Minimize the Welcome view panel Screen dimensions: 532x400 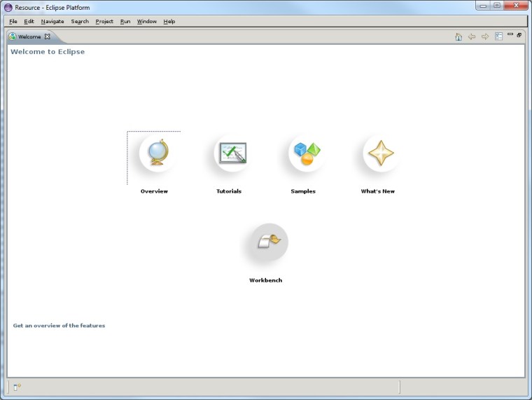tap(510, 34)
